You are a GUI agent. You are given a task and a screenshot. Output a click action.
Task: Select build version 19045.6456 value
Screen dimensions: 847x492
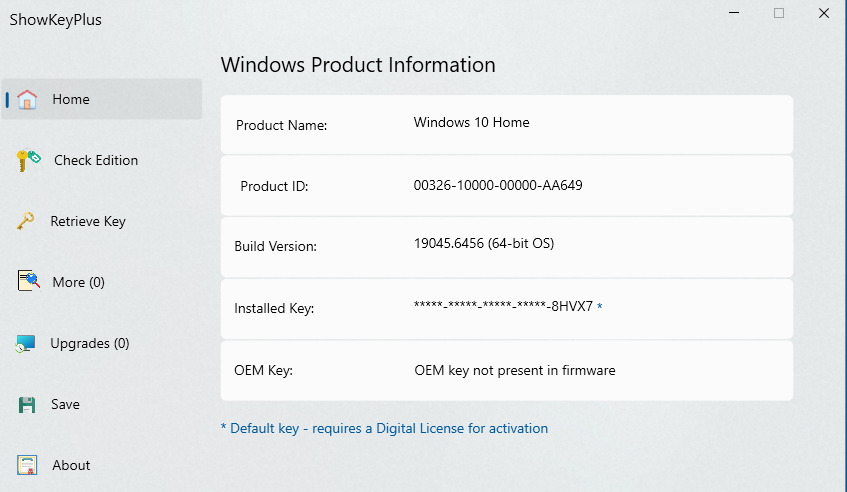point(484,244)
